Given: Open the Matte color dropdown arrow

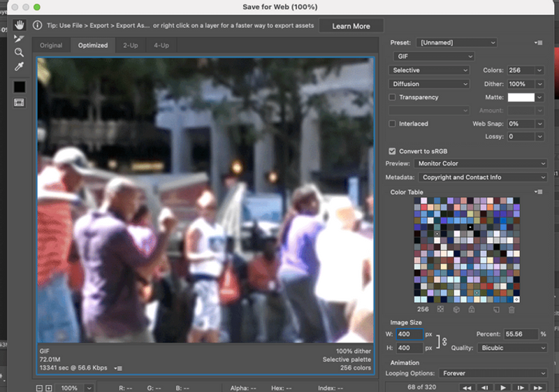Looking at the screenshot, I should (539, 97).
